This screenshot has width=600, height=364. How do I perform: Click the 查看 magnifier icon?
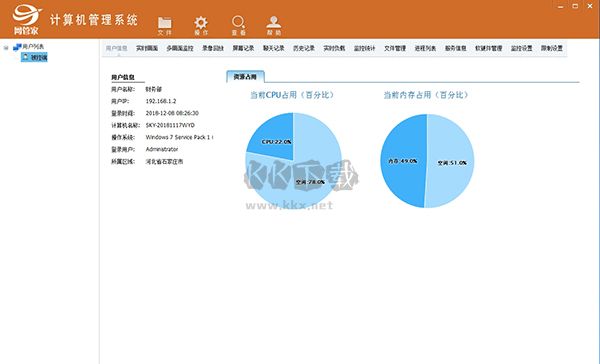(x=238, y=22)
